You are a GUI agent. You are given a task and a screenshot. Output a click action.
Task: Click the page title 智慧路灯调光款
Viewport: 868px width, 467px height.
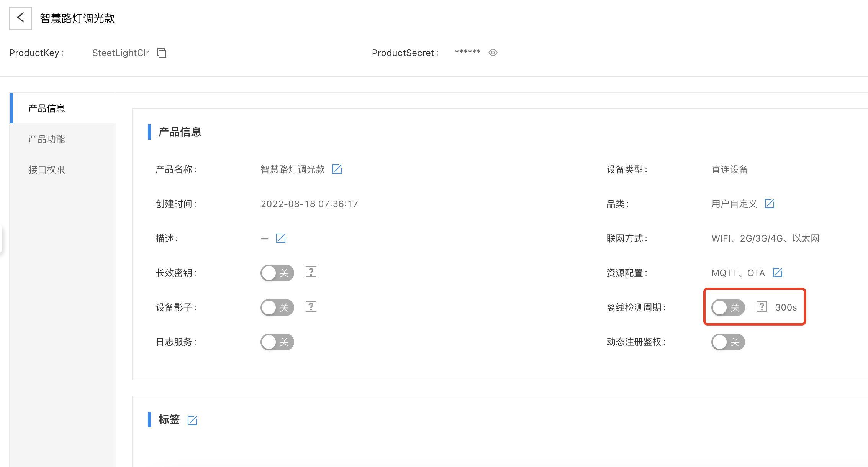(x=77, y=18)
